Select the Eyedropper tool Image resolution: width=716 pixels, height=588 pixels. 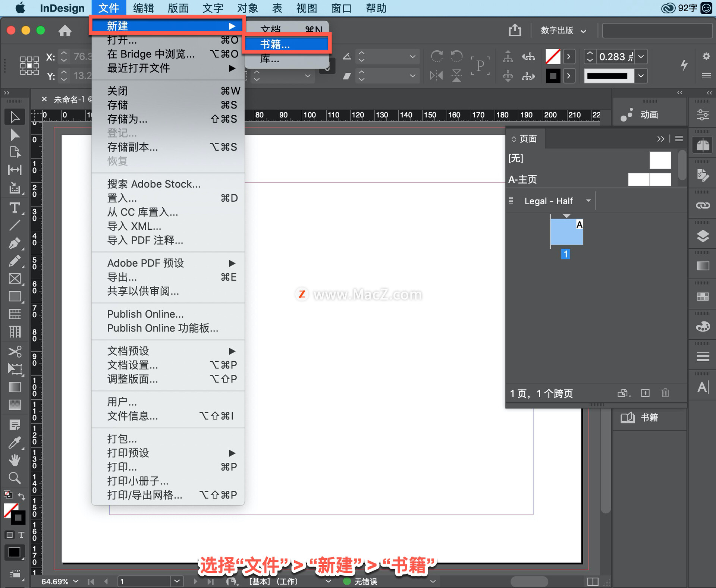click(x=15, y=443)
